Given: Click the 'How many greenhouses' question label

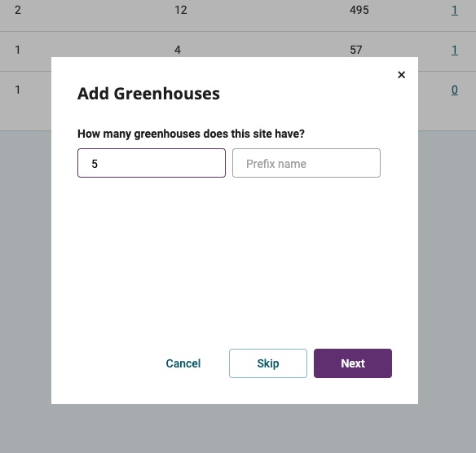Looking at the screenshot, I should click(x=191, y=134).
